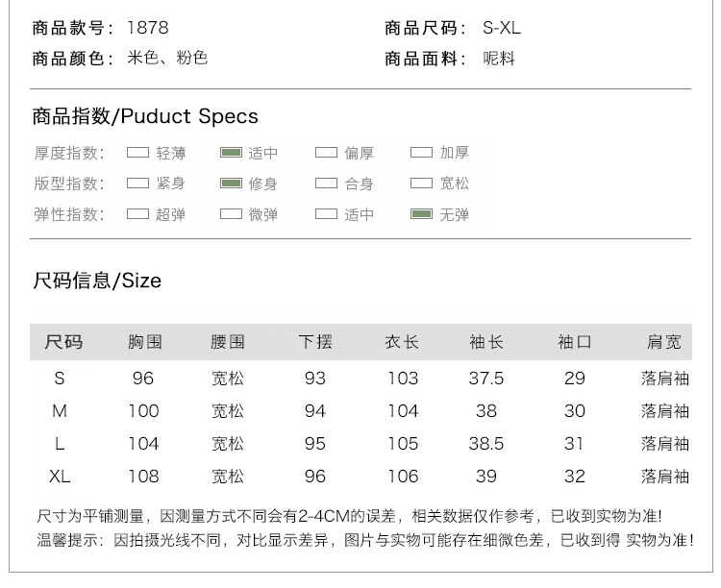The image size is (721, 588).
Task: Select the 宽松 fit box
Action: (x=421, y=183)
